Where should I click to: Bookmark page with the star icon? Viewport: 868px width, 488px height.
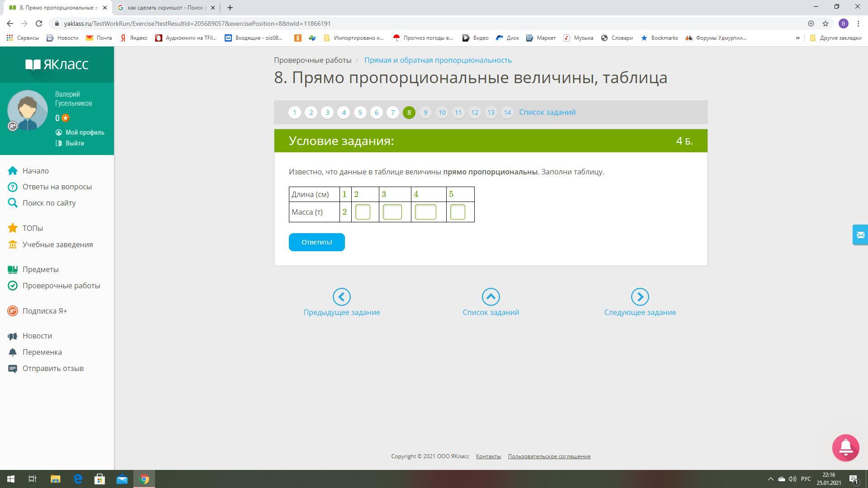[826, 23]
